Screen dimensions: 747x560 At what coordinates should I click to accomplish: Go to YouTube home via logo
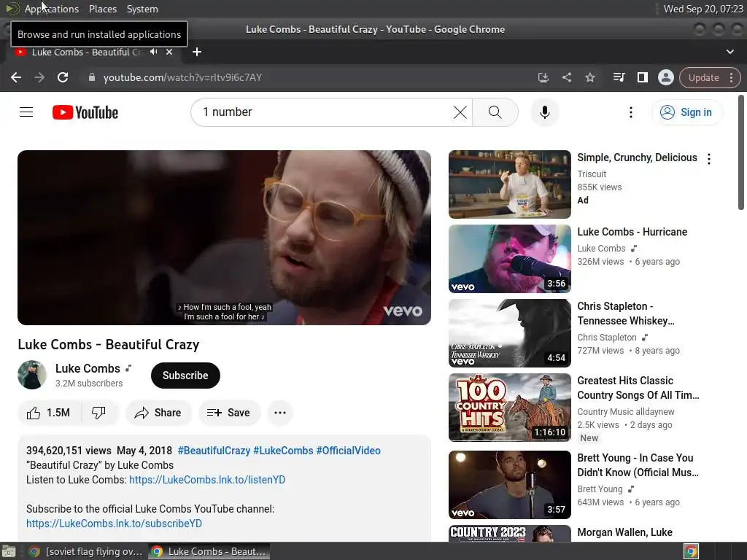tap(85, 112)
